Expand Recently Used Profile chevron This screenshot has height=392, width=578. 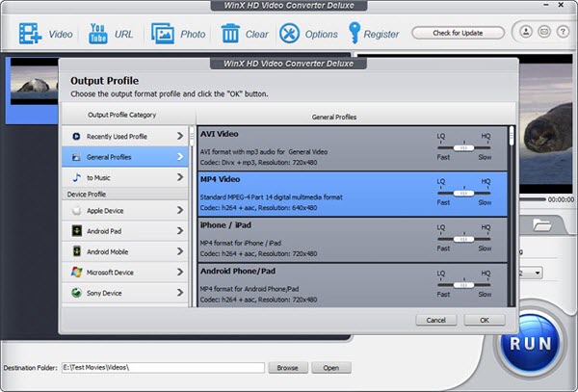click(x=180, y=137)
